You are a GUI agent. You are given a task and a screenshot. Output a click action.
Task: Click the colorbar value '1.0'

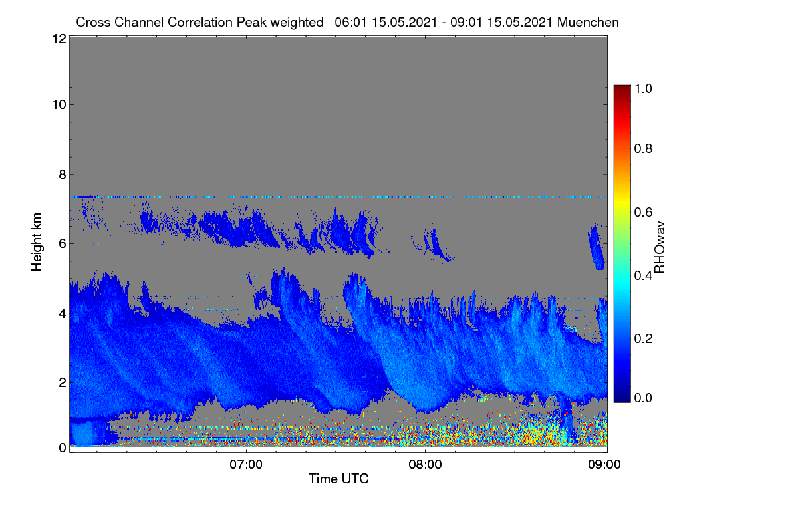pos(643,87)
